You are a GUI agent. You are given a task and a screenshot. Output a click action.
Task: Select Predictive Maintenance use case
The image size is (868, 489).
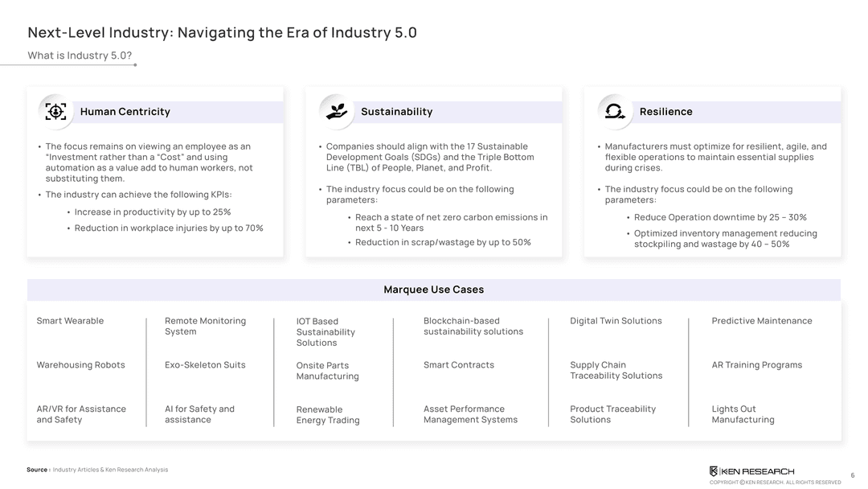point(761,321)
